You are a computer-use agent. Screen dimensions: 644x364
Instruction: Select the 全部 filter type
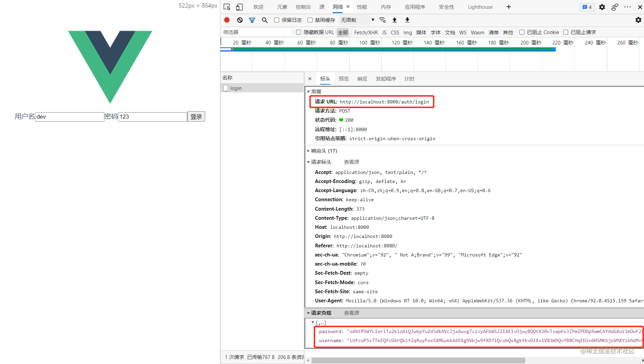343,32
